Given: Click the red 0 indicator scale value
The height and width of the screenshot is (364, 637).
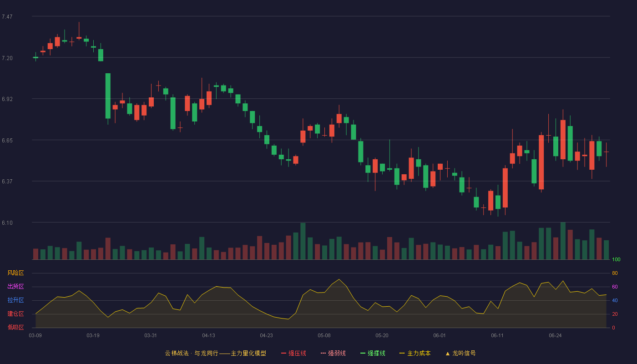Looking at the screenshot, I should pyautogui.click(x=613, y=328).
